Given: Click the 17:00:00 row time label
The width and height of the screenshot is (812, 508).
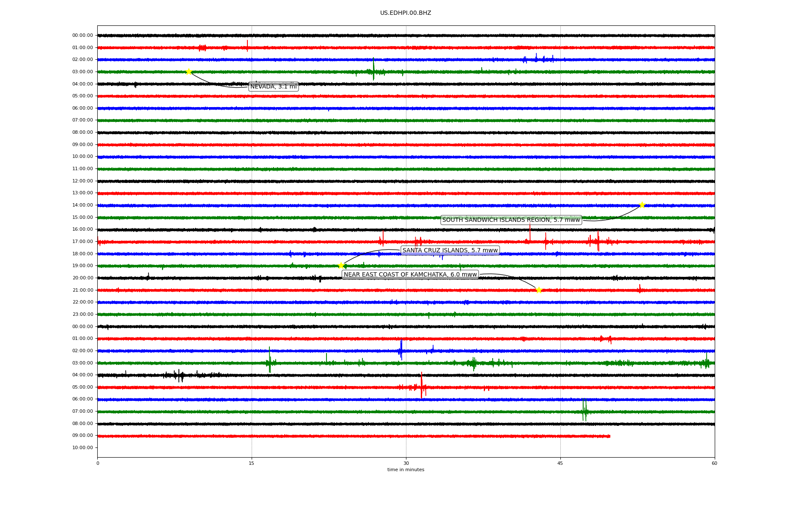Looking at the screenshot, I should 82,242.
